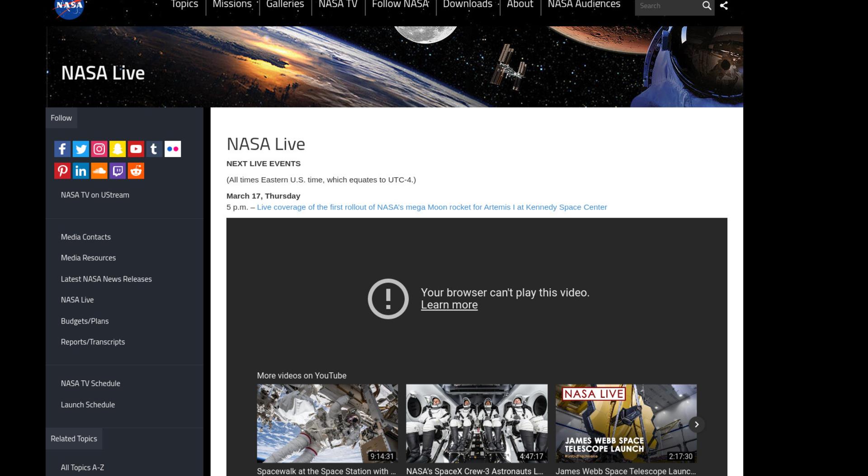Click More videos on YouTube label

[x=302, y=376]
